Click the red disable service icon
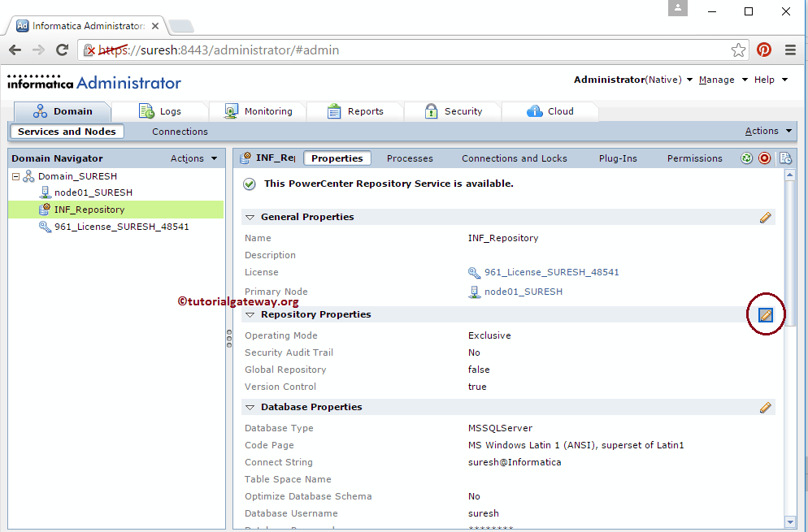The image size is (808, 532). [x=764, y=158]
